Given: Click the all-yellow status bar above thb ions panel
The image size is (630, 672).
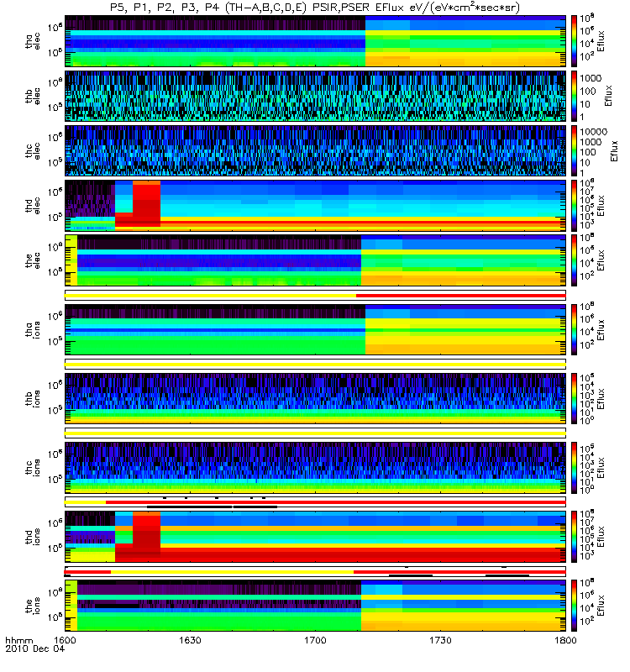Looking at the screenshot, I should pos(315,365).
